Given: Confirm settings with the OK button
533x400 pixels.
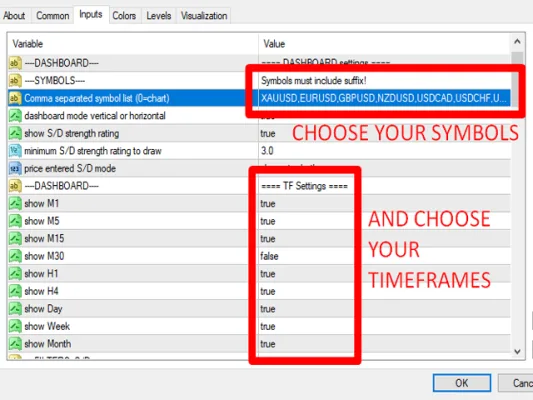Looking at the screenshot, I should [x=462, y=383].
